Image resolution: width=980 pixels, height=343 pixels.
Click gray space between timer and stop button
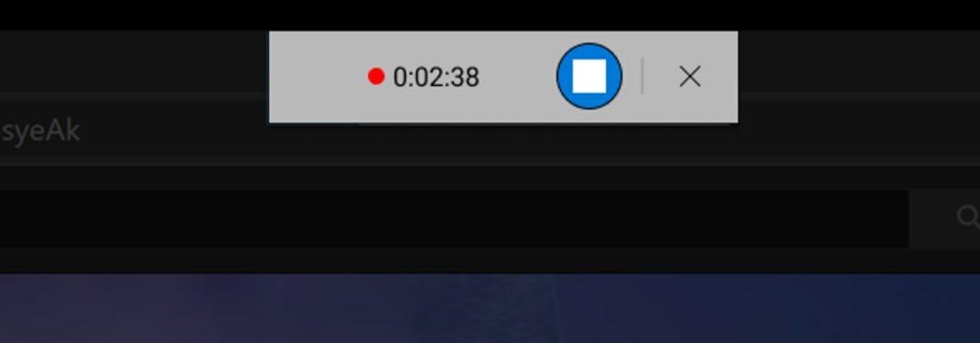(x=518, y=77)
